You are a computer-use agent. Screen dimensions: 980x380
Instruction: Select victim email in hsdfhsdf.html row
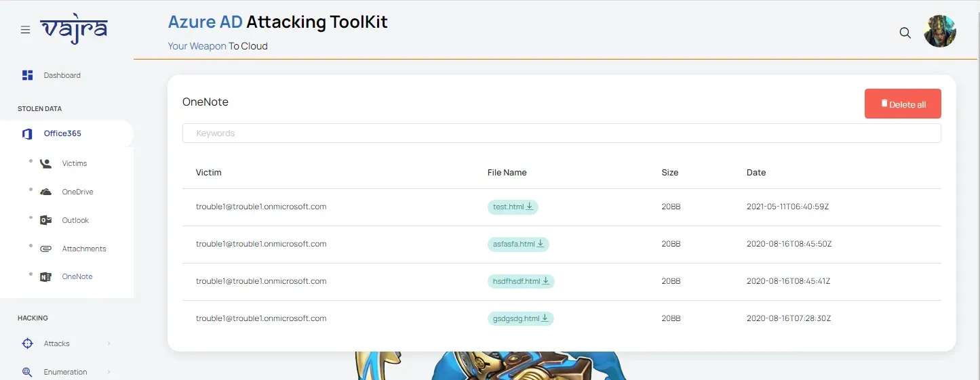[x=261, y=281]
